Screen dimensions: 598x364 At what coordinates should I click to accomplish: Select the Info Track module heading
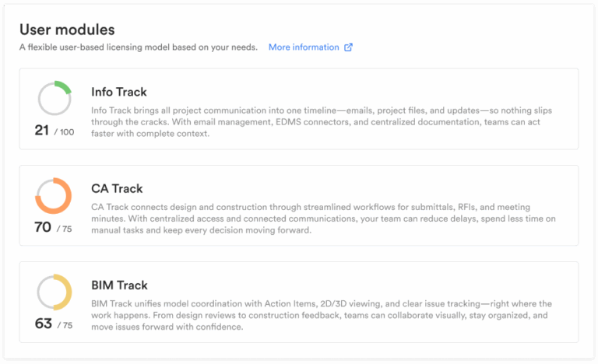(119, 92)
